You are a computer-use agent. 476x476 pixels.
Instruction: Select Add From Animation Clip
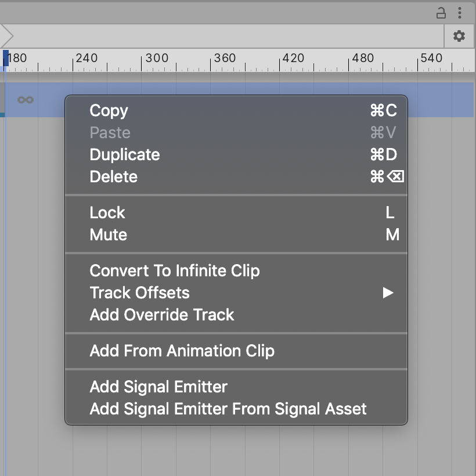click(182, 351)
